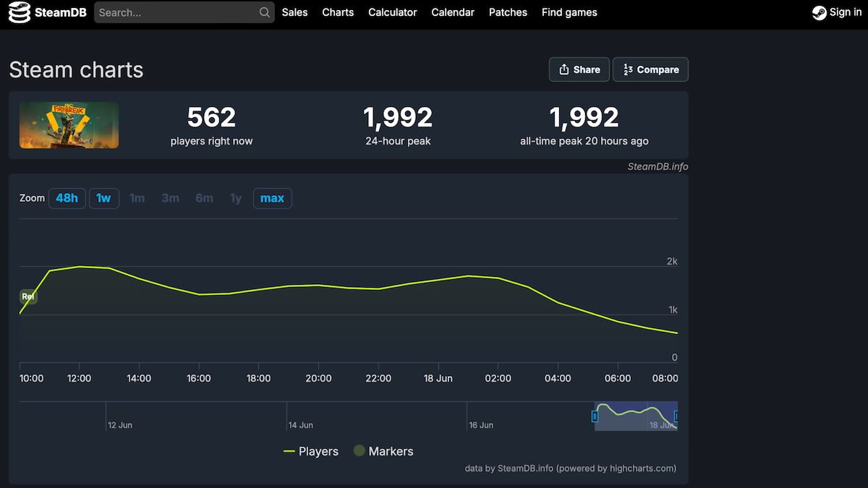Open the Calendar page
868x488 pixels.
point(453,12)
